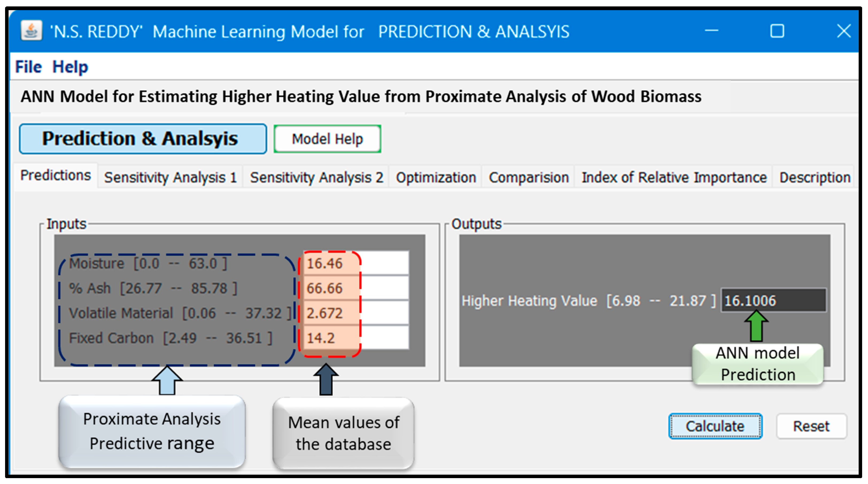This screenshot has width=868, height=484.
Task: Click the Higher Heating Value output field
Action: (x=773, y=300)
